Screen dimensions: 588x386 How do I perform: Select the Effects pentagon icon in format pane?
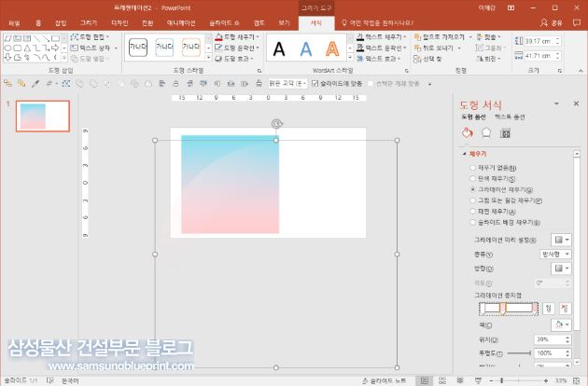point(486,133)
